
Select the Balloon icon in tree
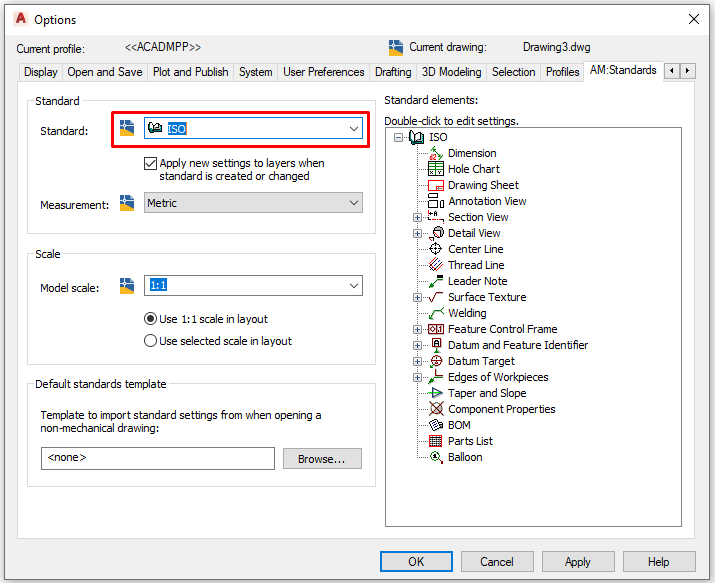coord(435,457)
